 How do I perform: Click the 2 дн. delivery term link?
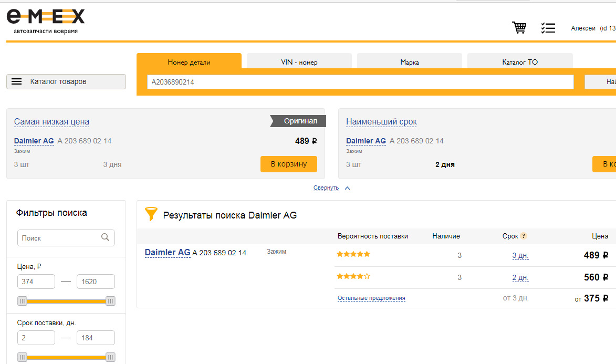pos(520,277)
